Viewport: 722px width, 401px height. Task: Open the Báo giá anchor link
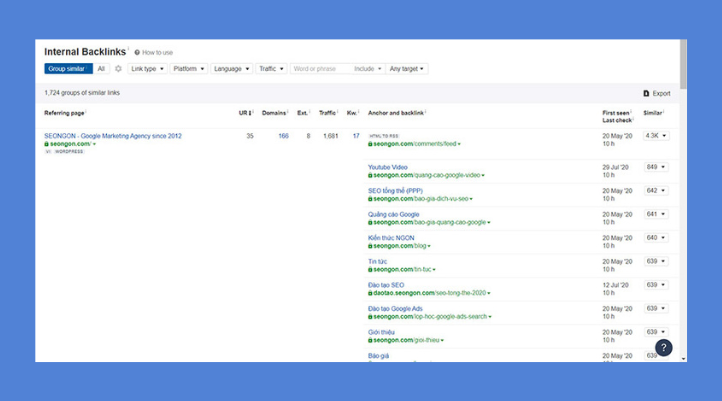(x=378, y=356)
